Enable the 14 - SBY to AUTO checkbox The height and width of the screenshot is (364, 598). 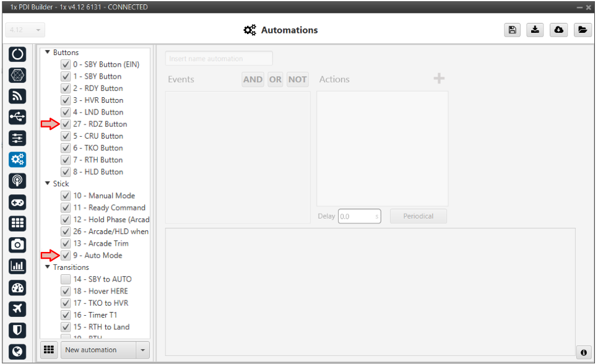click(x=66, y=279)
